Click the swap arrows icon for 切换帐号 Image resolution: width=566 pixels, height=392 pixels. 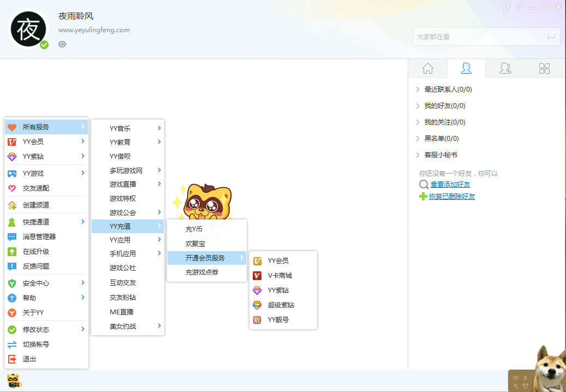12,345
